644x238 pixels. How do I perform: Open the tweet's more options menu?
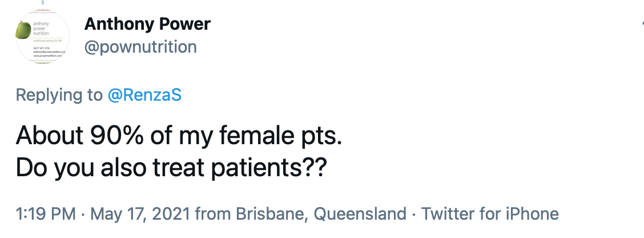[x=641, y=24]
